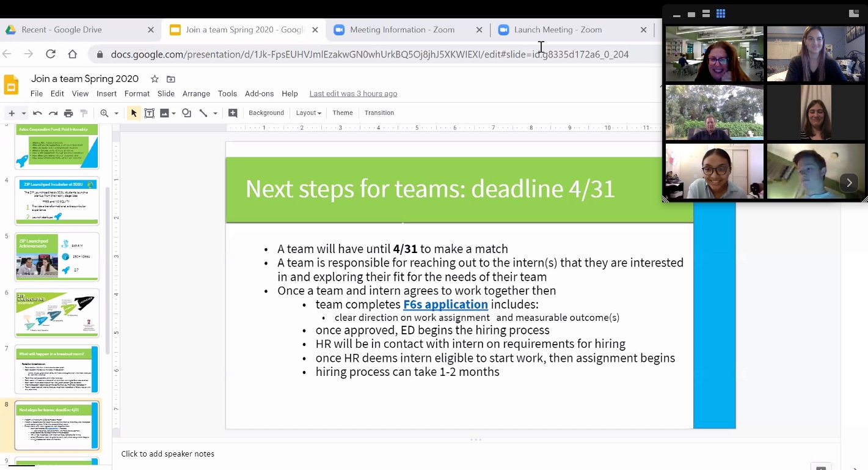Open the Help menu

290,94
